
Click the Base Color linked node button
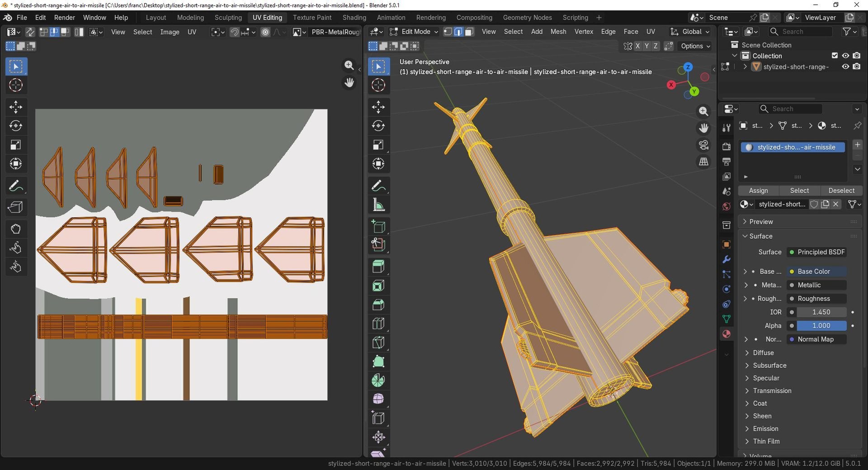point(816,272)
